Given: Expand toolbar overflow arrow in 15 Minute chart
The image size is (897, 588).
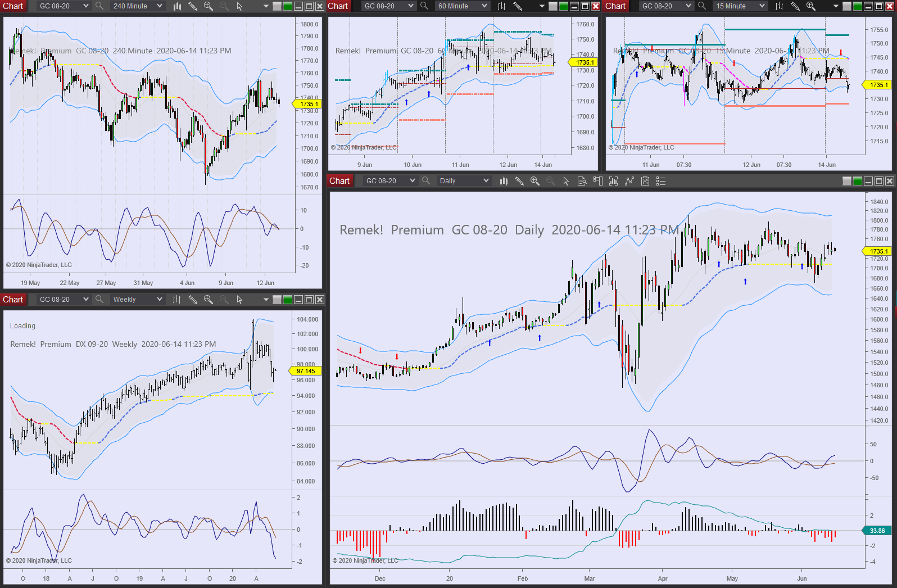Looking at the screenshot, I should [x=836, y=6].
